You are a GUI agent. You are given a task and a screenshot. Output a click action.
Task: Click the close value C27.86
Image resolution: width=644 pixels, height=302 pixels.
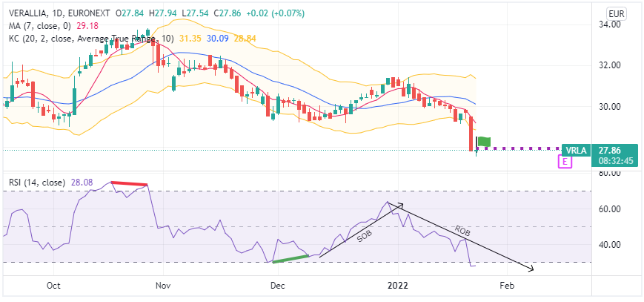pos(228,13)
